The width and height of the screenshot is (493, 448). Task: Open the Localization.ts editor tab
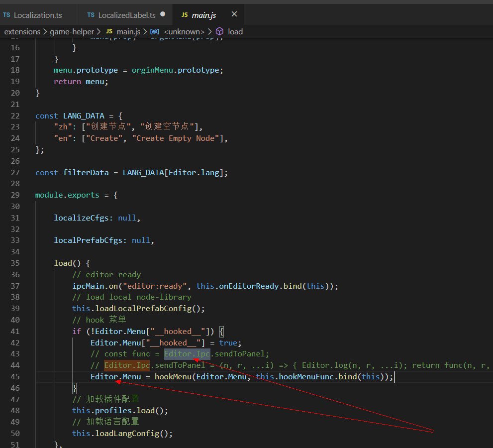coord(38,15)
